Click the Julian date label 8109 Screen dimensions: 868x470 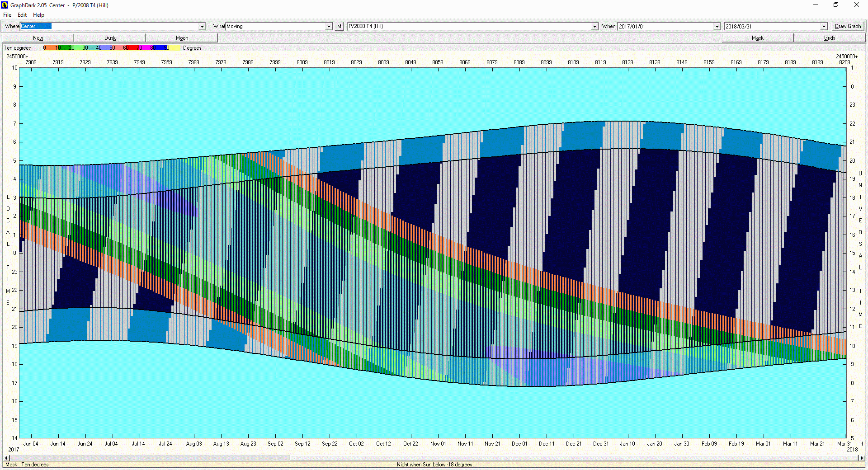[573, 62]
